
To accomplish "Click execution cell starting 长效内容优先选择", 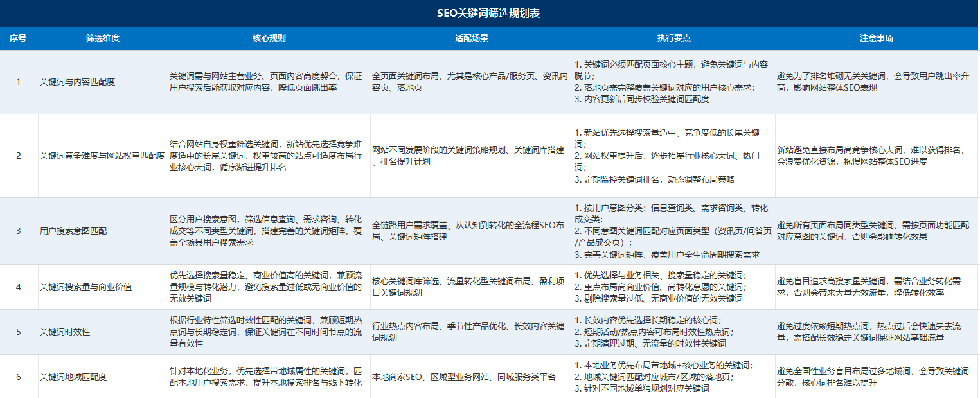I will coord(674,332).
